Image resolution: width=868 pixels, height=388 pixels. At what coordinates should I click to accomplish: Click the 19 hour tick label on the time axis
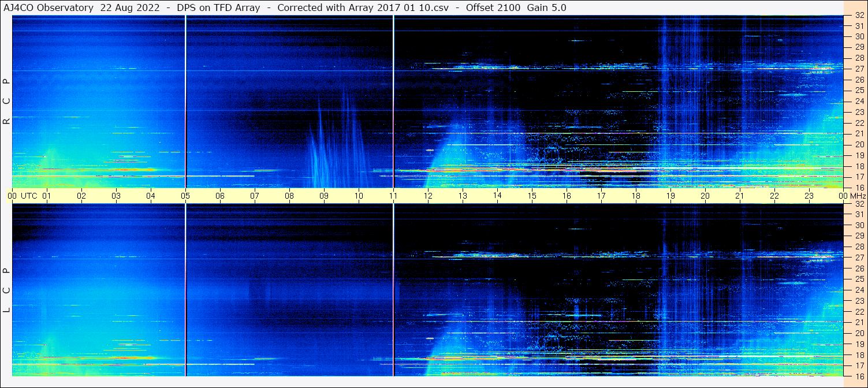670,196
